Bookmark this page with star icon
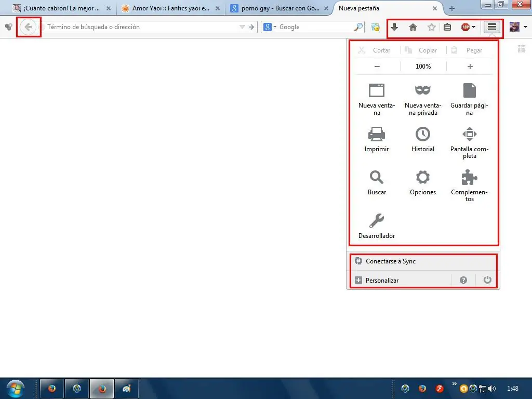Viewport: 532px width, 399px height. (x=431, y=27)
